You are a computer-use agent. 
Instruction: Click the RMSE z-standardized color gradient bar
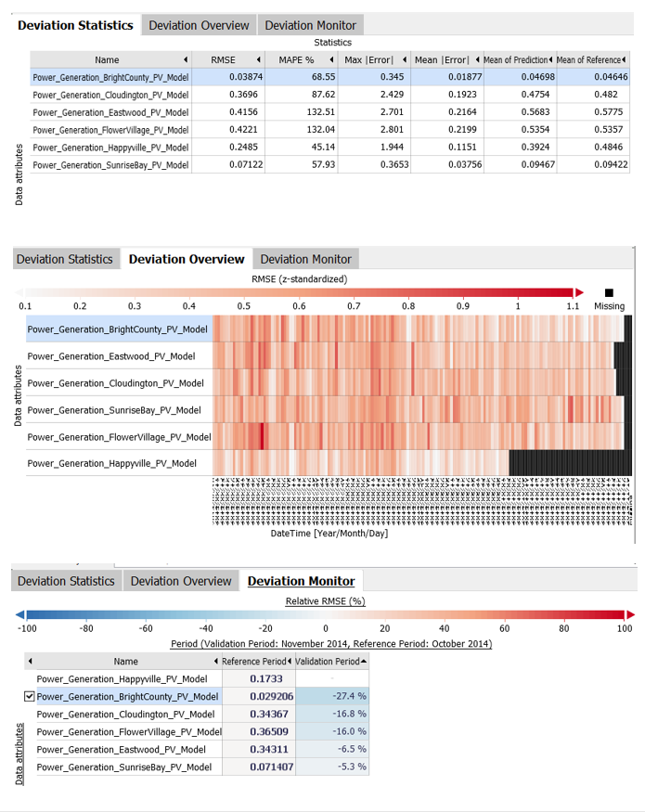(x=297, y=291)
